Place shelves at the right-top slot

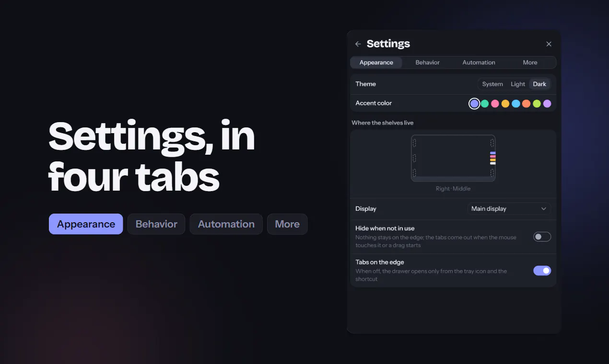[x=492, y=143]
